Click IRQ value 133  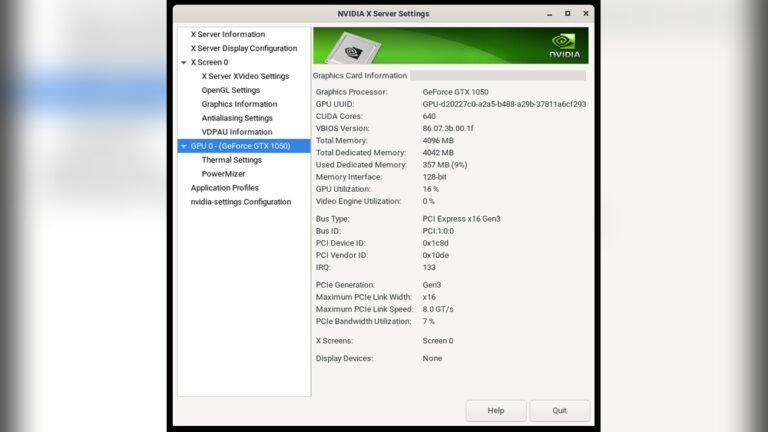click(429, 267)
